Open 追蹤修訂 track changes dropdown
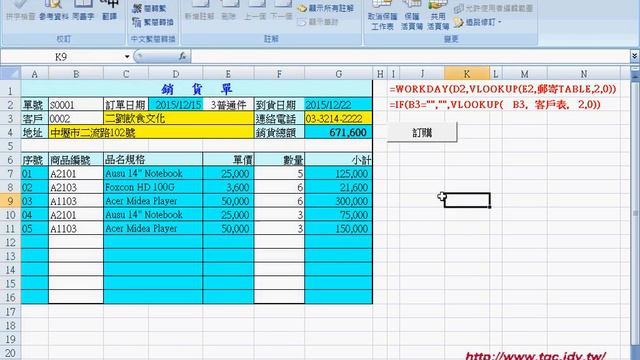Screen dimensions: 640x360 coord(478,22)
